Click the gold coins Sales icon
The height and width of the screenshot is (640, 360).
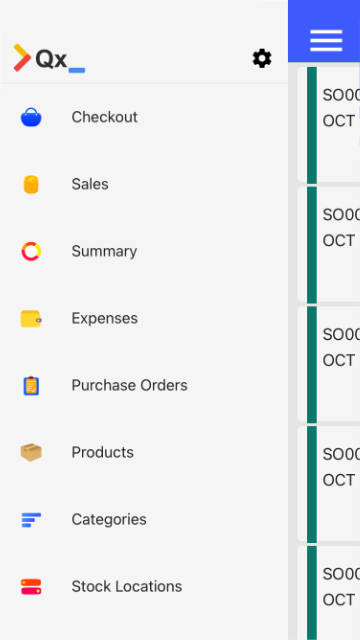[31, 184]
